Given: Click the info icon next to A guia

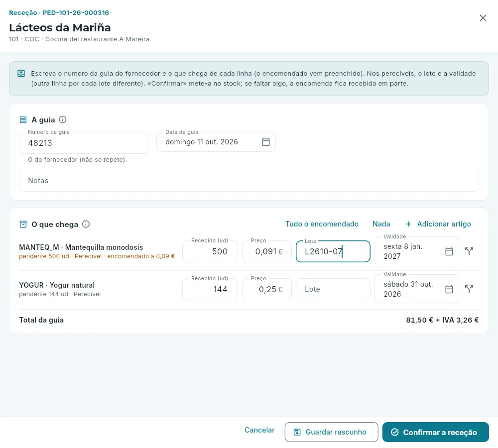Looking at the screenshot, I should pos(63,119).
